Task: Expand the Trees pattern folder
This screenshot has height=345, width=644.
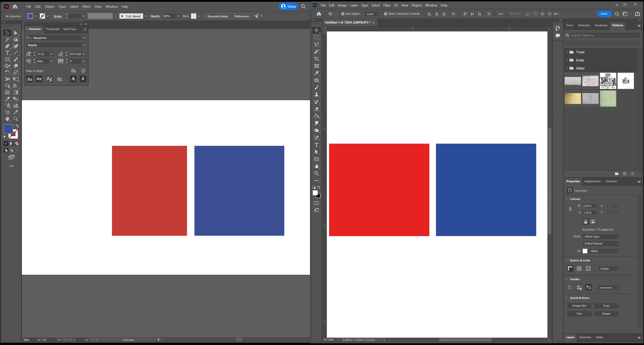Action: 567,52
